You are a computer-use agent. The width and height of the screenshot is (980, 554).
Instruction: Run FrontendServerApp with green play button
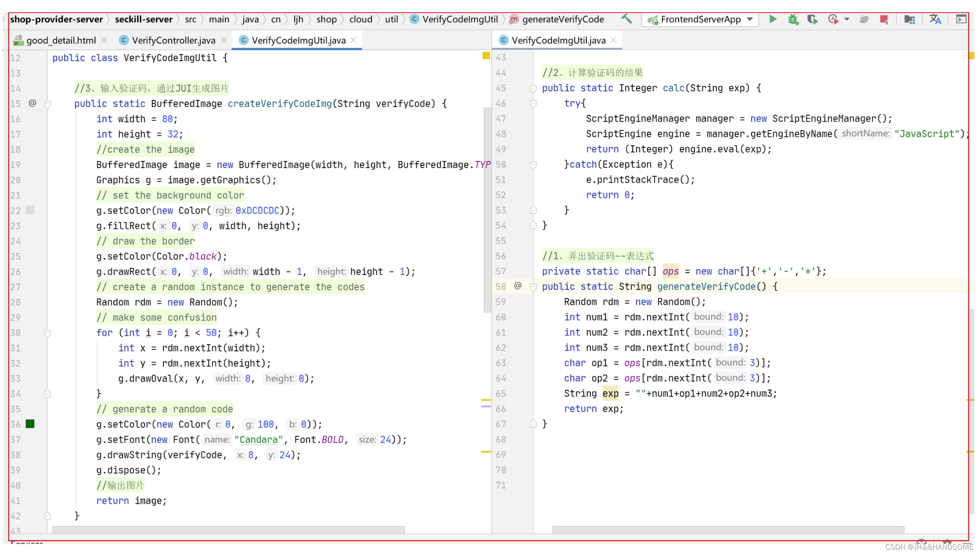(772, 19)
